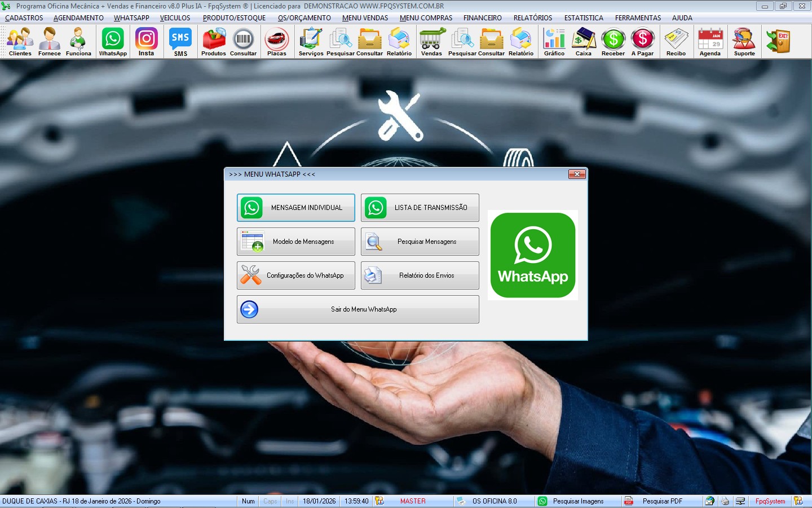Select the LISTA DE TRANSMISSÃO button
The width and height of the screenshot is (812, 508).
click(x=420, y=208)
